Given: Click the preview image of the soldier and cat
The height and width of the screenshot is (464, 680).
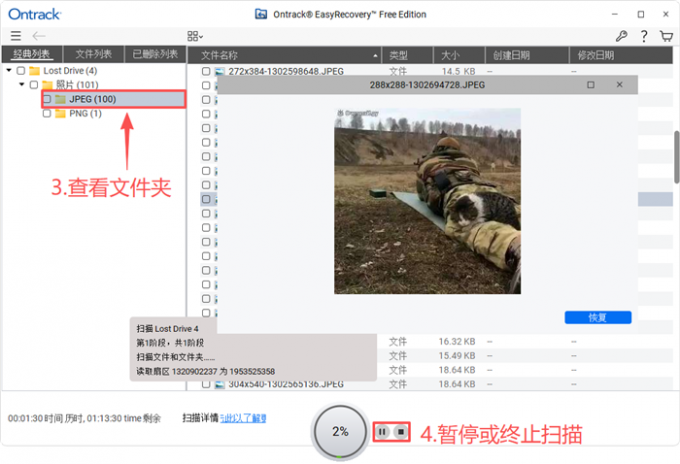Looking at the screenshot, I should click(x=428, y=201).
